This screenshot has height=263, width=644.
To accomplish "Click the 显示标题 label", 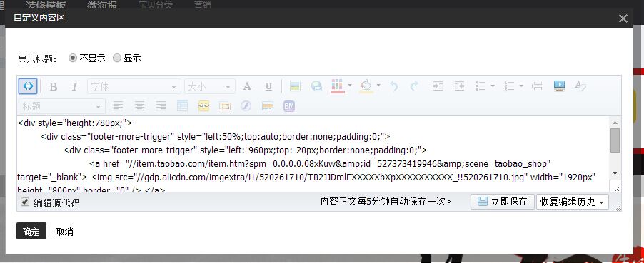I will click(x=37, y=59).
